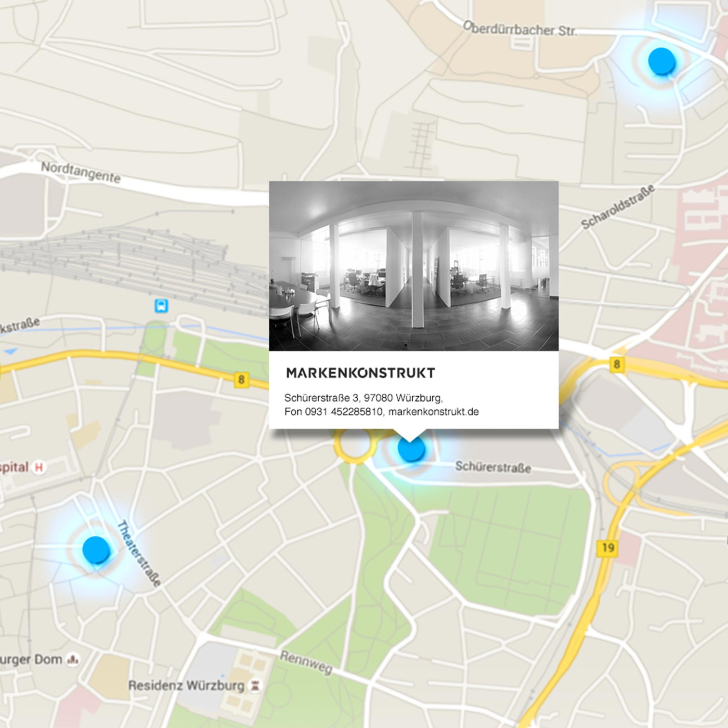Select the blue marker beside Theaterstraße

[96, 549]
